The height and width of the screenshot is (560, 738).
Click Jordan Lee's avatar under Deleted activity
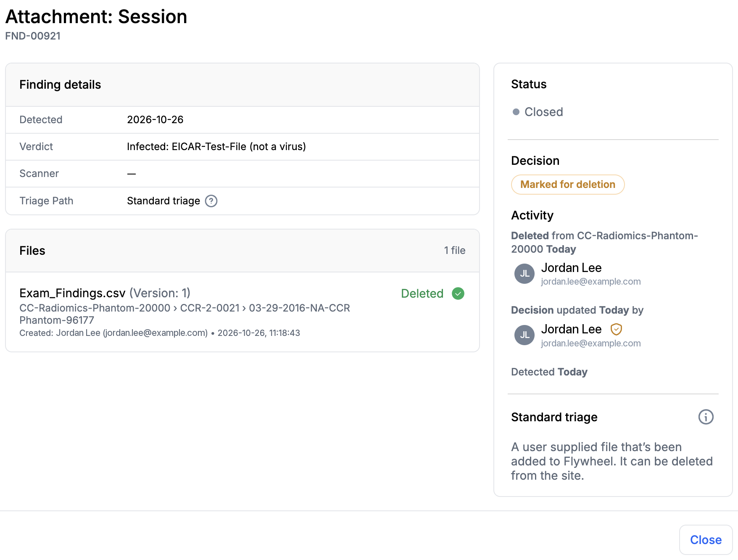point(525,274)
